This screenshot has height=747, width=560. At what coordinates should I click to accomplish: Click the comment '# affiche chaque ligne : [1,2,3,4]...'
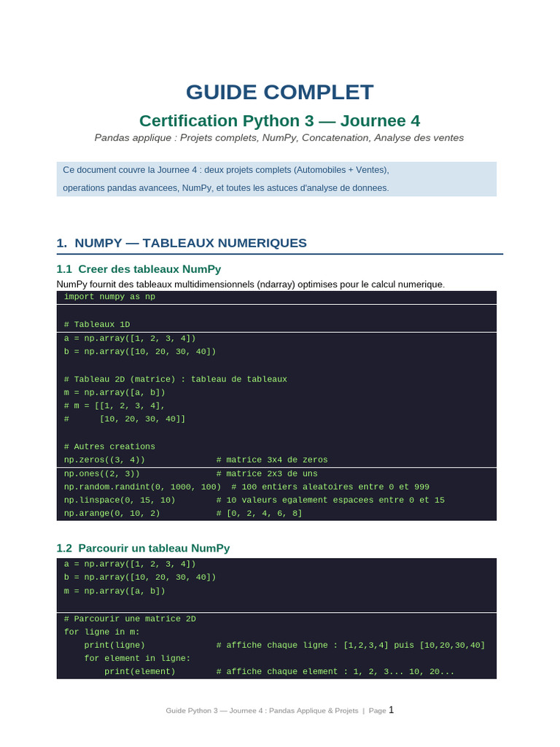point(351,645)
